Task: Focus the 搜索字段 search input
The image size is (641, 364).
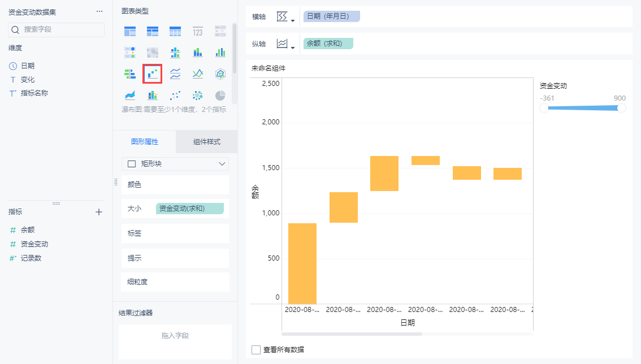Action: tap(57, 29)
